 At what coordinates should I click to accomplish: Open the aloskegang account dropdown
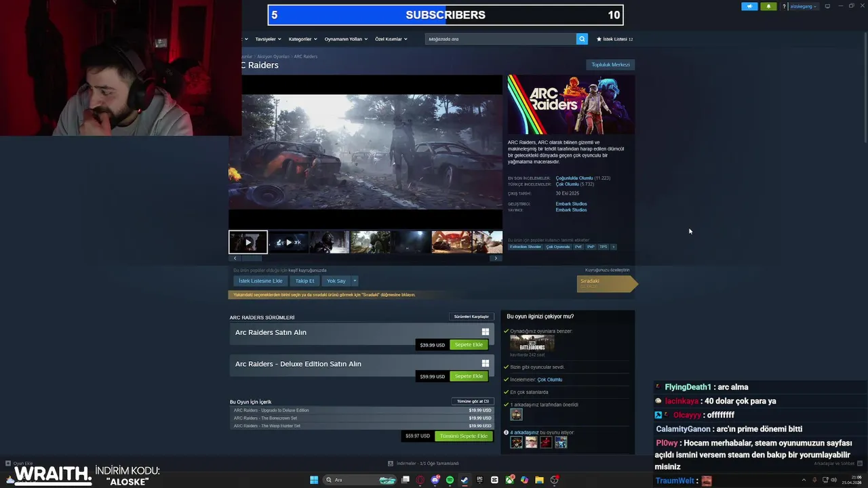804,6
